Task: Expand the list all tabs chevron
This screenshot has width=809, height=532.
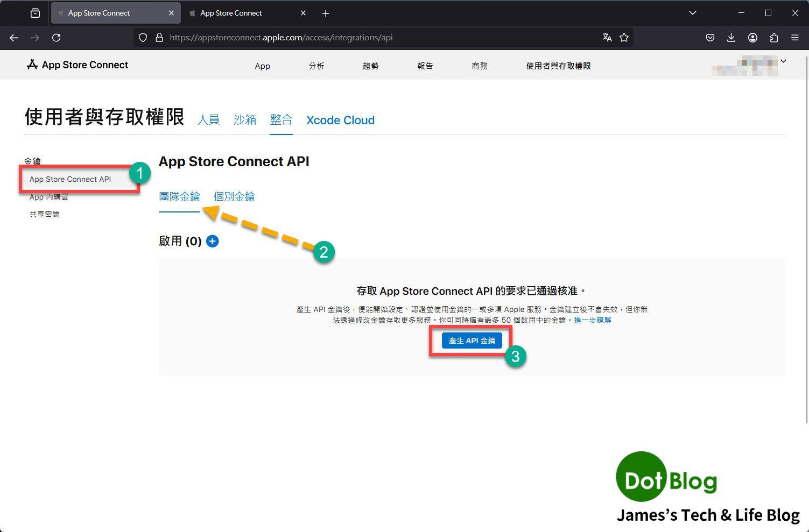Action: 693,13
